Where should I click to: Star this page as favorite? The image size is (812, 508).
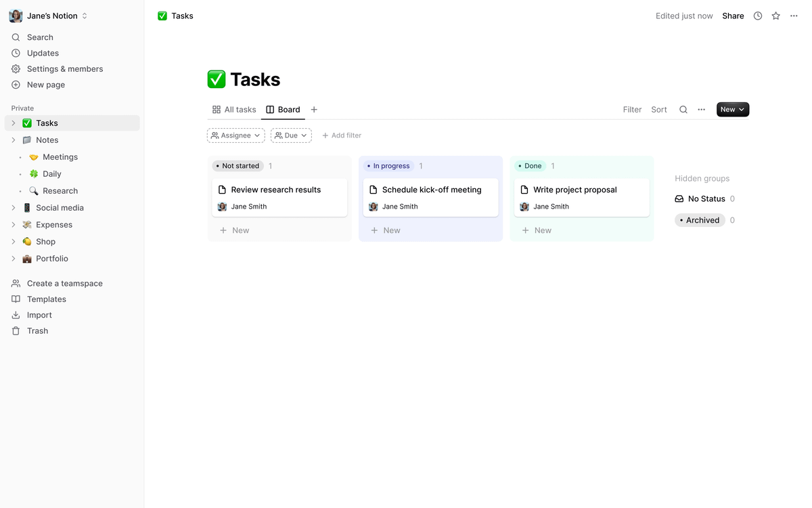(x=776, y=16)
